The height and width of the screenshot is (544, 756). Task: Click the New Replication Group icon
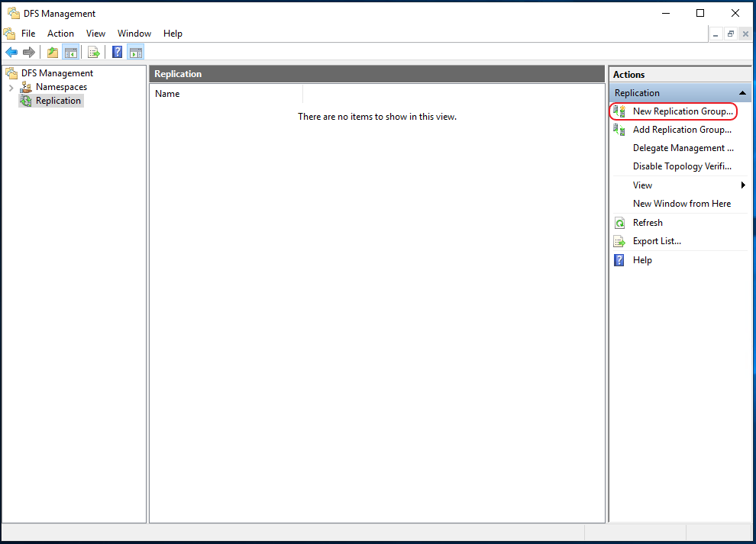tap(619, 111)
